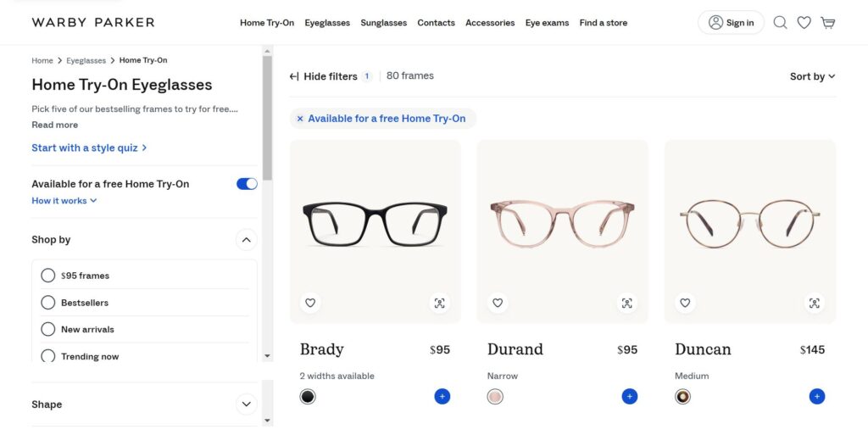Open Brady glasses product image

(375, 224)
